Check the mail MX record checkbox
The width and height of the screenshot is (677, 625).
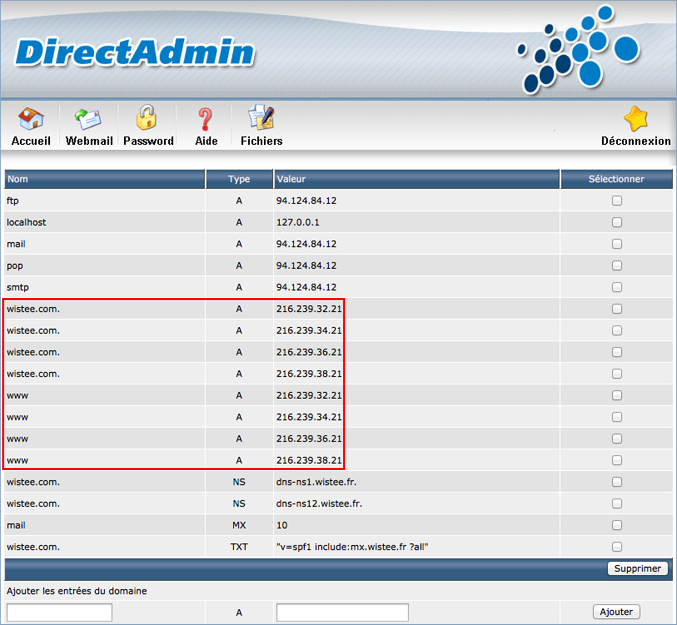pyautogui.click(x=617, y=525)
